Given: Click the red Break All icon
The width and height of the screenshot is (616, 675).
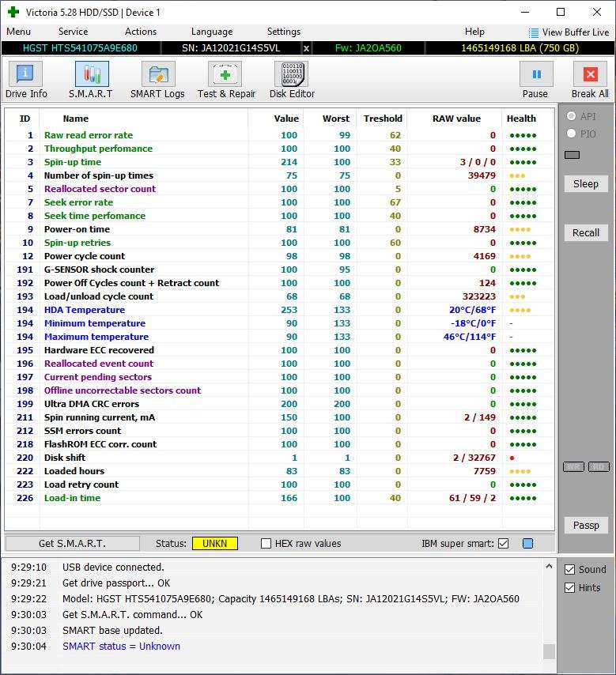Looking at the screenshot, I should tap(590, 74).
